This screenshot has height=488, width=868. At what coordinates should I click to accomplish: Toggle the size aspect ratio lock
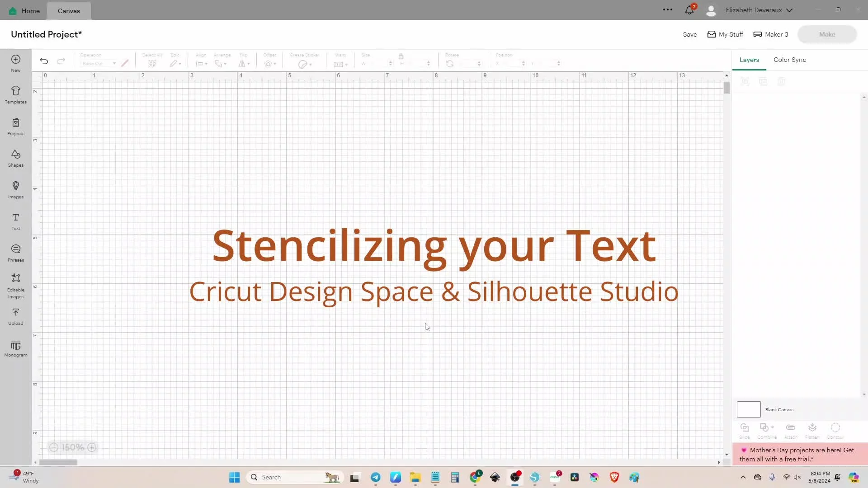(x=401, y=56)
